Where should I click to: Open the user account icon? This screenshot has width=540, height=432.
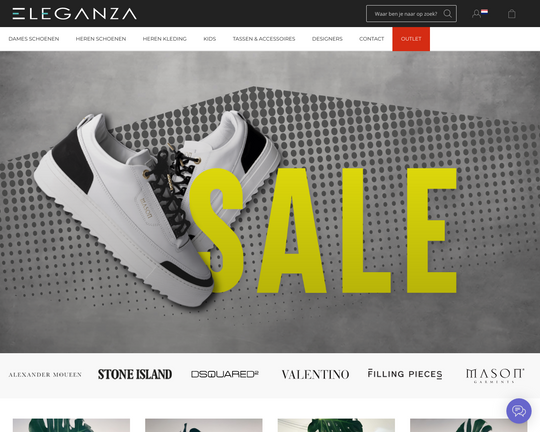click(x=476, y=14)
